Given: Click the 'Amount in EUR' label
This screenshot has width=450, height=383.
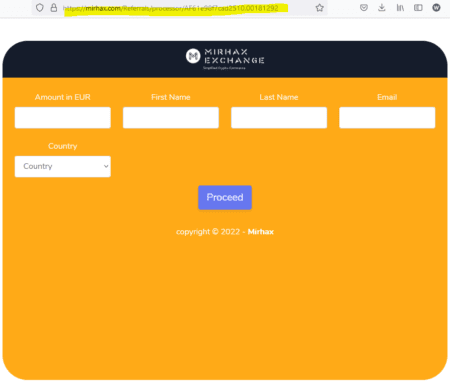Looking at the screenshot, I should click(x=63, y=97).
